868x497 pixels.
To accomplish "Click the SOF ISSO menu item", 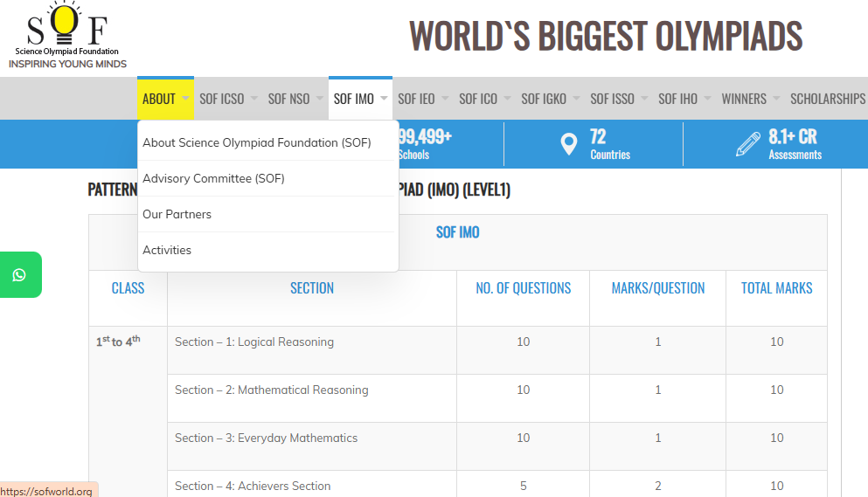I will point(612,99).
